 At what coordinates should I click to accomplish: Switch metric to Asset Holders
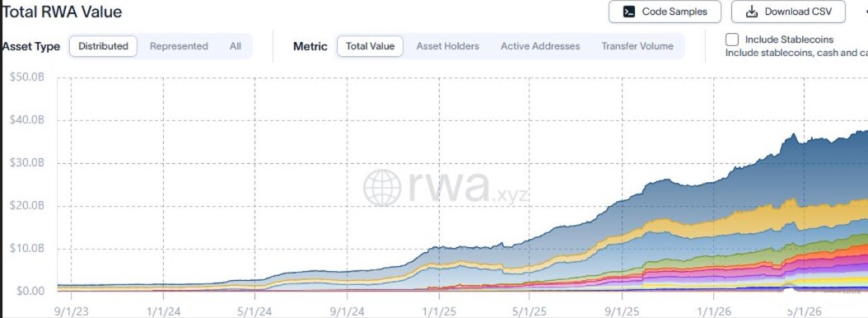click(447, 46)
